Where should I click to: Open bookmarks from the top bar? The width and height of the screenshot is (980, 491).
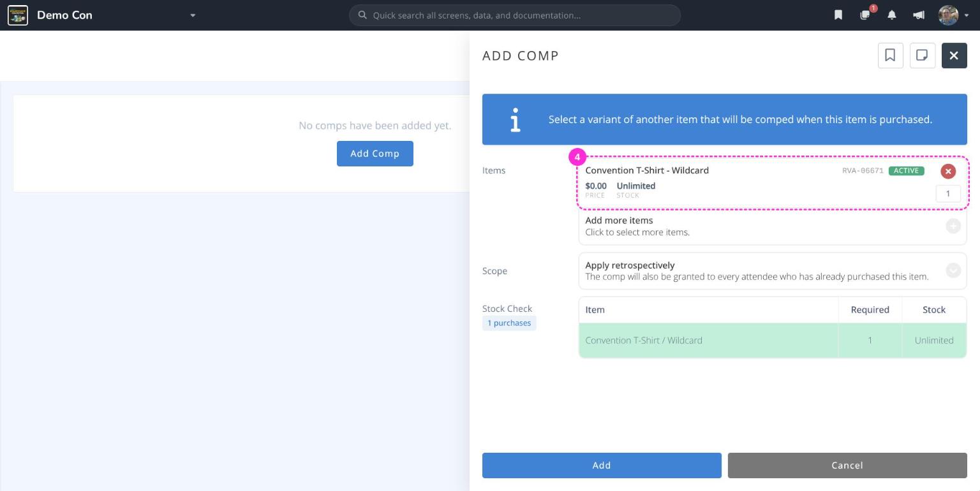click(838, 15)
